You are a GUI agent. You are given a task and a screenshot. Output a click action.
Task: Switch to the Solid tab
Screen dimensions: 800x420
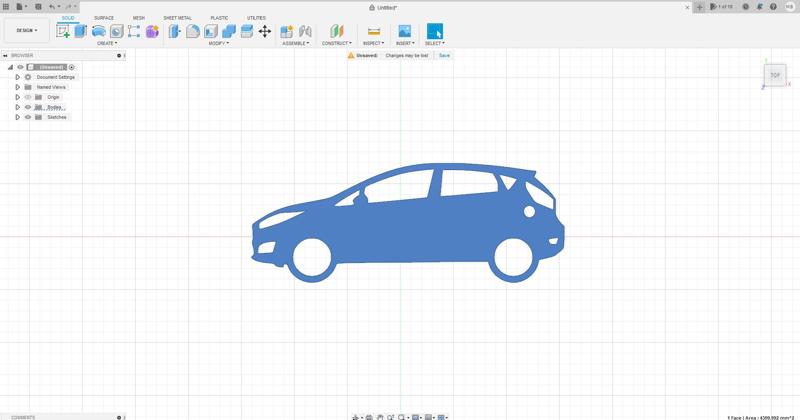point(68,18)
